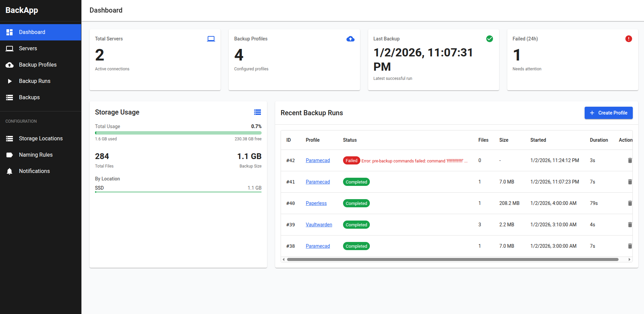644x314 pixels.
Task: Delete backup run #41 with trash icon
Action: (x=630, y=182)
